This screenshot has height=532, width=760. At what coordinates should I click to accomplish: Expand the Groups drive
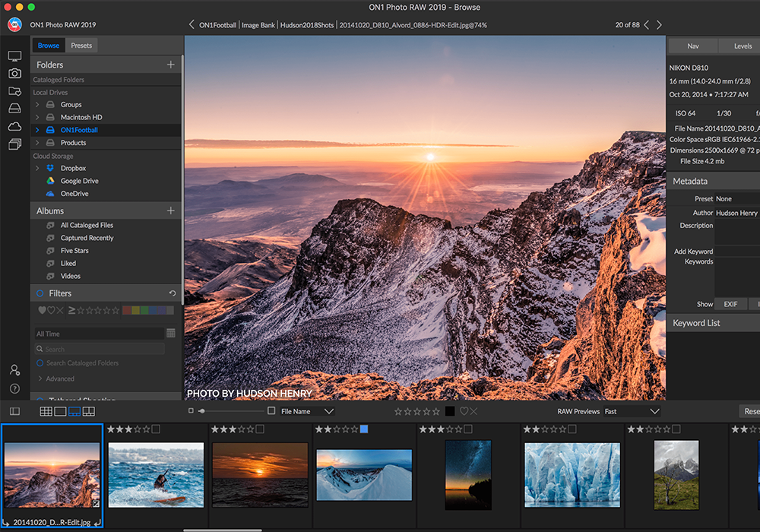tap(37, 104)
